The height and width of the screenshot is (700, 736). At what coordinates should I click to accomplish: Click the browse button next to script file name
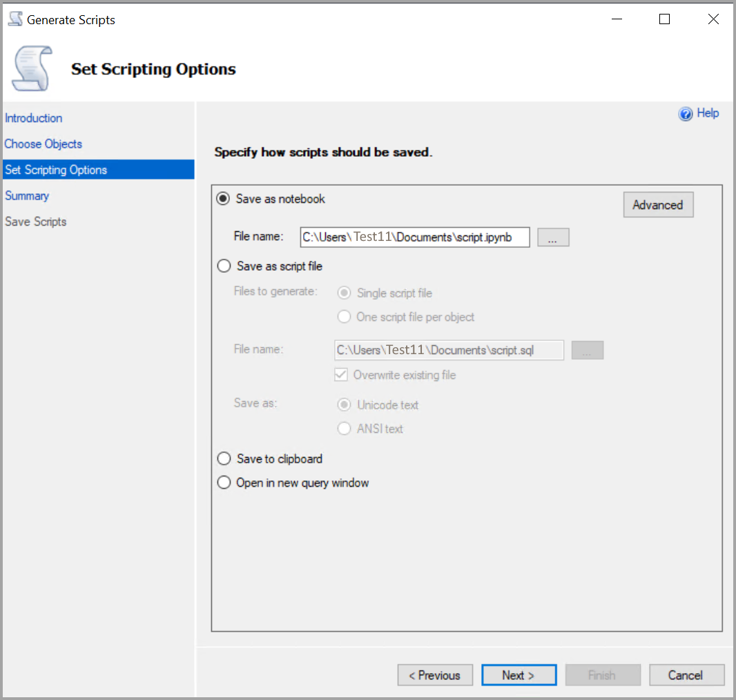[x=587, y=350]
